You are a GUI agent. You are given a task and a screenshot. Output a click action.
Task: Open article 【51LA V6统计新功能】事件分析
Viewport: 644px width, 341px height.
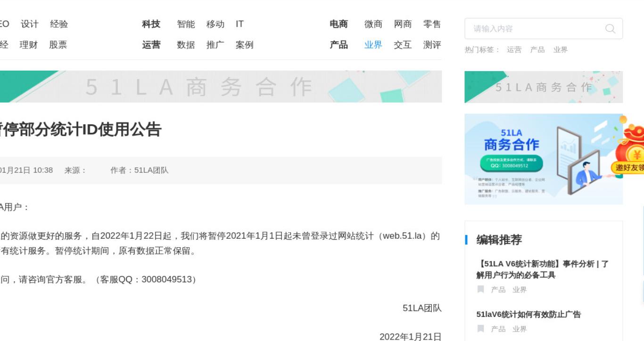[x=542, y=269]
